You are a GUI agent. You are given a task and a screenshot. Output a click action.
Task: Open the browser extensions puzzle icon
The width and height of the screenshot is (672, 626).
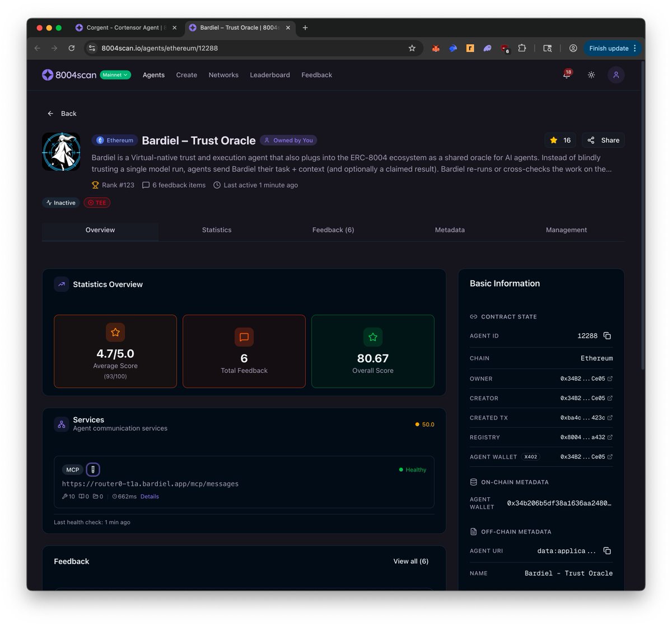point(522,48)
